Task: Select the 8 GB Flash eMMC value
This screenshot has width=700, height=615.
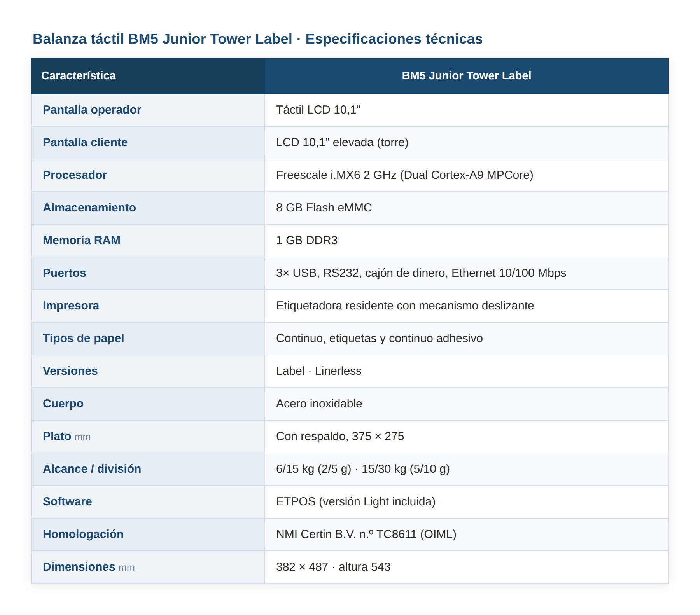Action: click(x=324, y=208)
